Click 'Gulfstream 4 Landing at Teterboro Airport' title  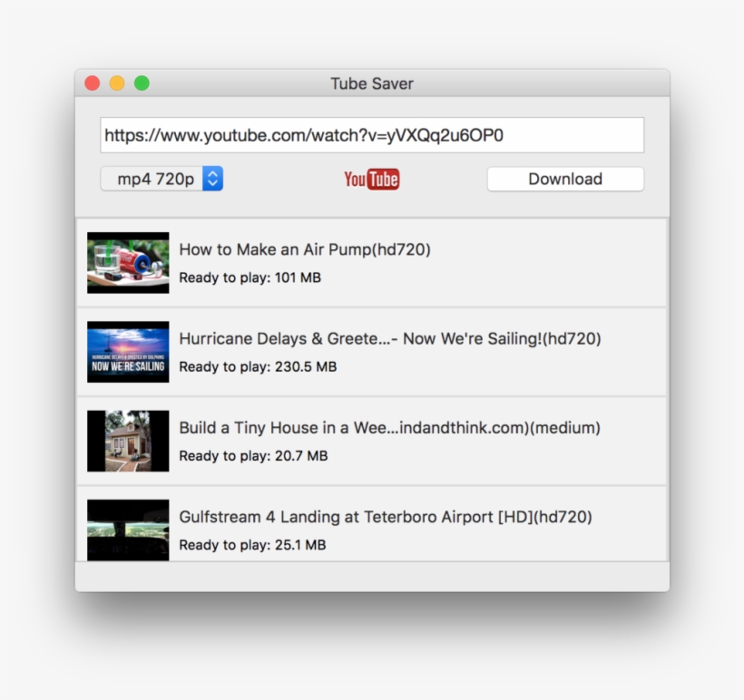(x=386, y=517)
